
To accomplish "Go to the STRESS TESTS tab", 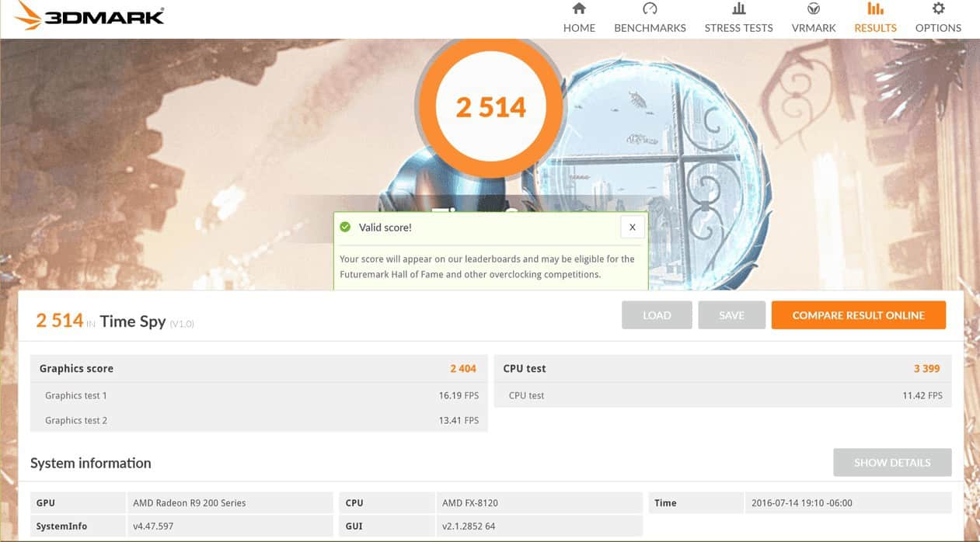I will point(738,28).
